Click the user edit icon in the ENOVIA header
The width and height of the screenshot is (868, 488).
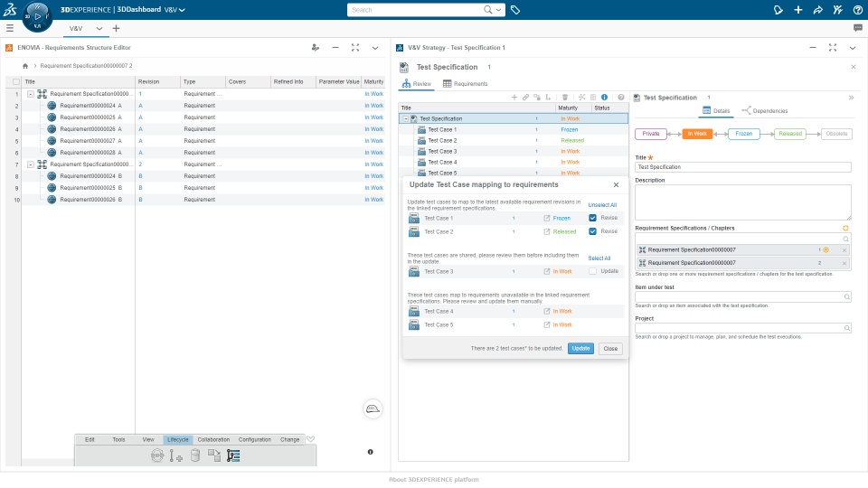pos(315,48)
